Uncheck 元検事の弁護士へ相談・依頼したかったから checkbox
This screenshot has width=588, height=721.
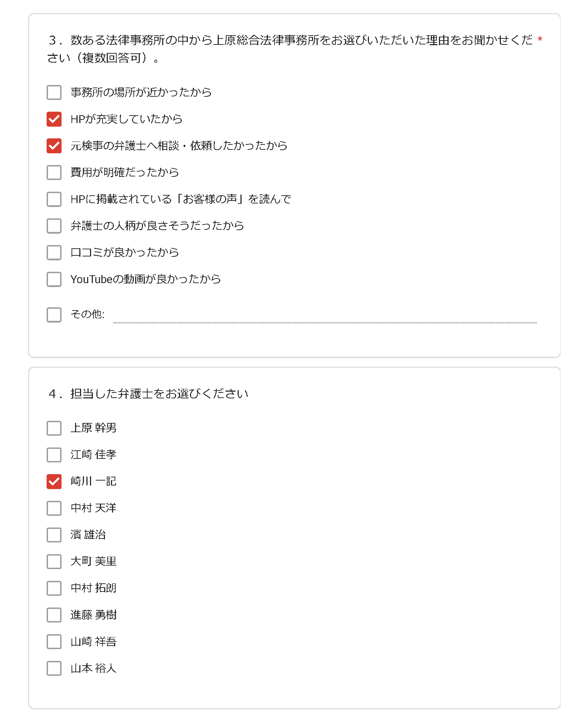[x=54, y=146]
